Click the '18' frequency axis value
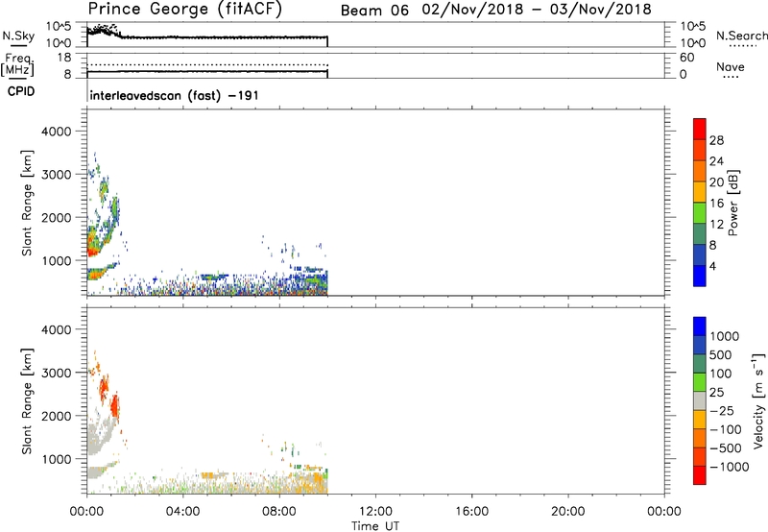 pyautogui.click(x=64, y=58)
